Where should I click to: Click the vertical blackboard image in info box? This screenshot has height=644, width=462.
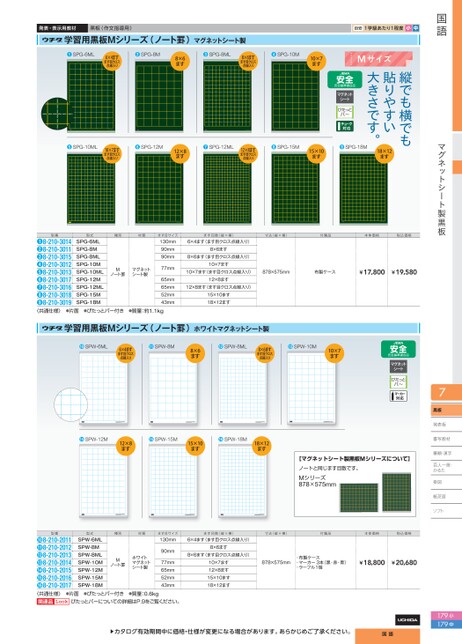tap(397, 492)
